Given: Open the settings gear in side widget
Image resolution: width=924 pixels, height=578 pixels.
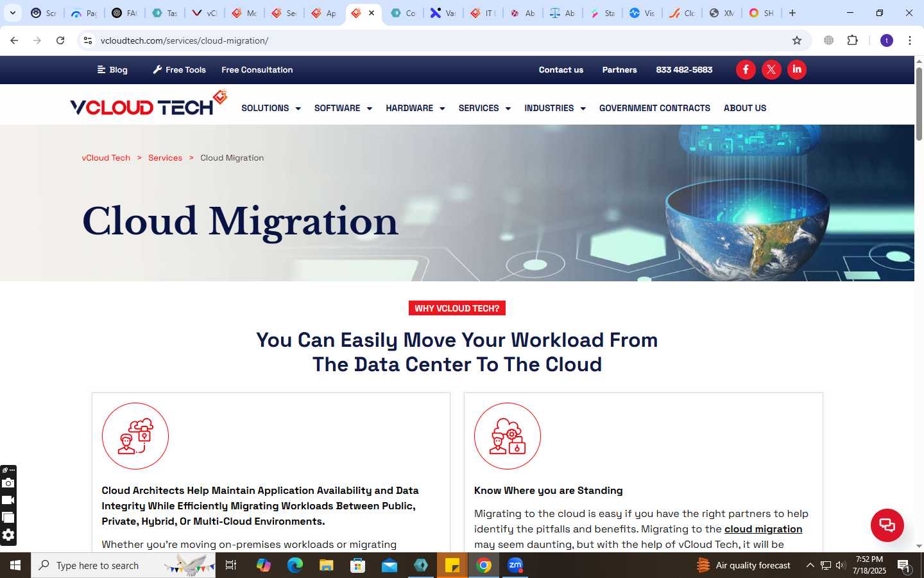Looking at the screenshot, I should pos(8,535).
